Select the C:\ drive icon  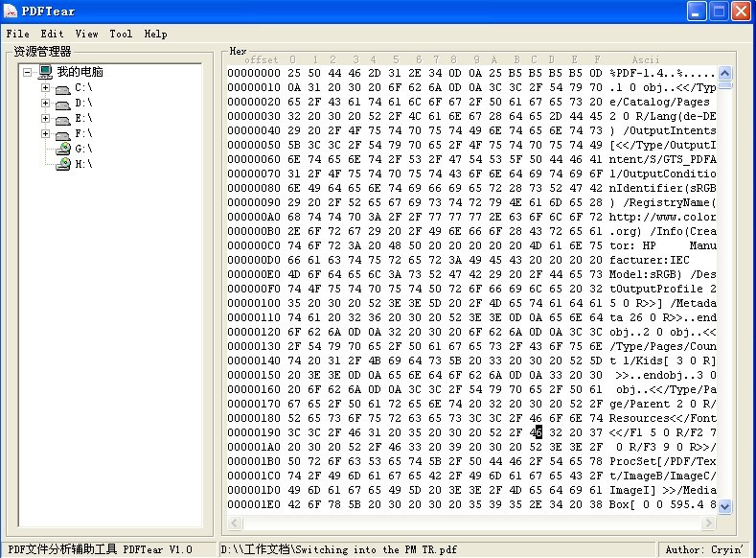pyautogui.click(x=62, y=88)
